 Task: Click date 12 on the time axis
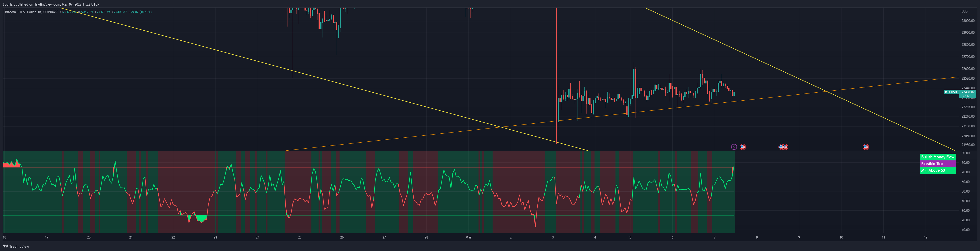click(x=926, y=238)
